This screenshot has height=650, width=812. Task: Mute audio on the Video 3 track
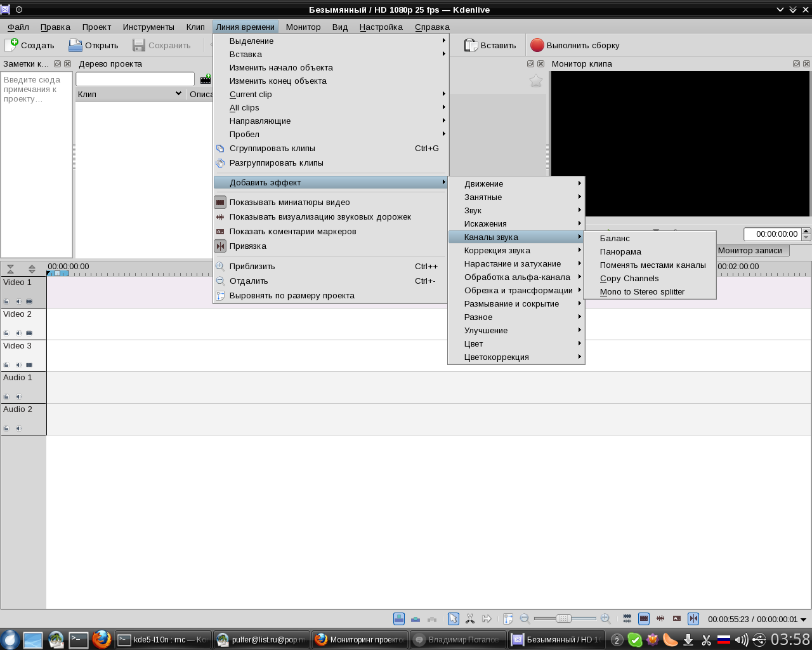[x=18, y=365]
